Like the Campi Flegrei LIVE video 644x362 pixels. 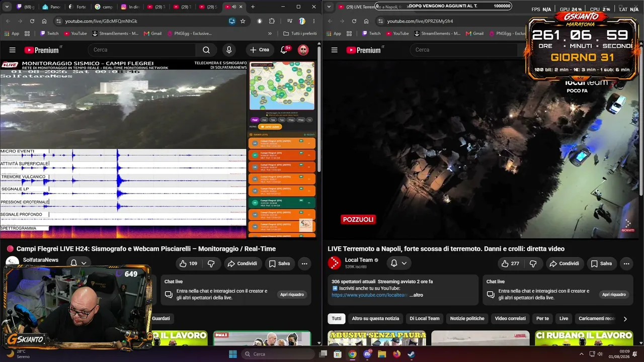coord(189,263)
